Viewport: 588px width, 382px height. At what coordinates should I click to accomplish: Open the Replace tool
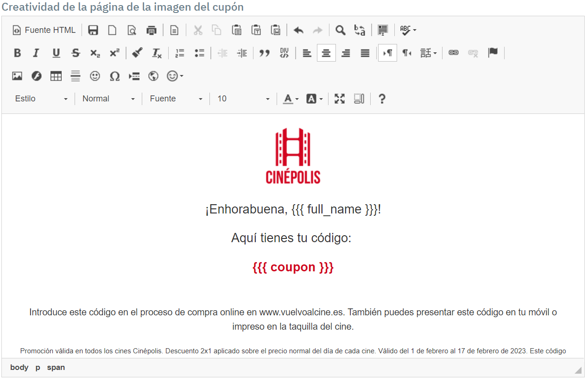pyautogui.click(x=360, y=30)
